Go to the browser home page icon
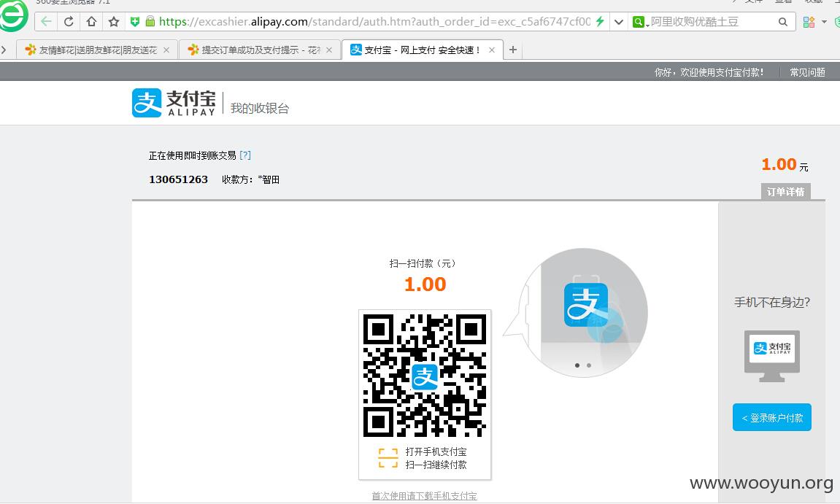The height and width of the screenshot is (504, 840). click(92, 21)
